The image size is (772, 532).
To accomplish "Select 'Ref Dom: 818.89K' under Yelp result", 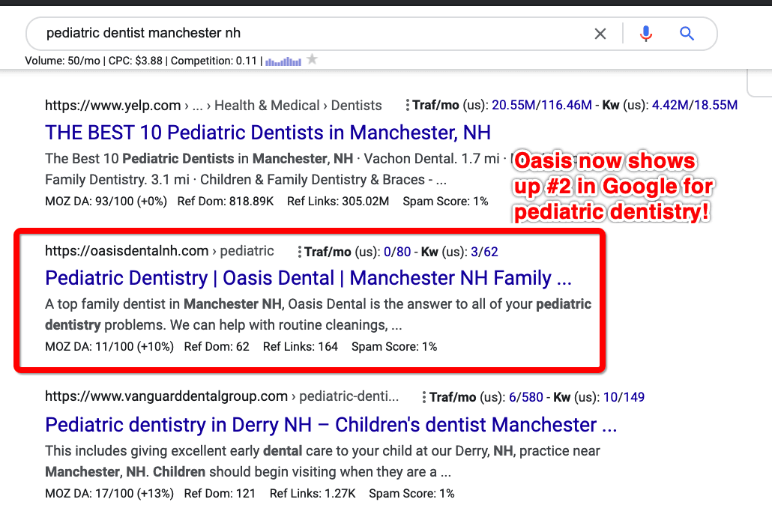I will (x=226, y=202).
